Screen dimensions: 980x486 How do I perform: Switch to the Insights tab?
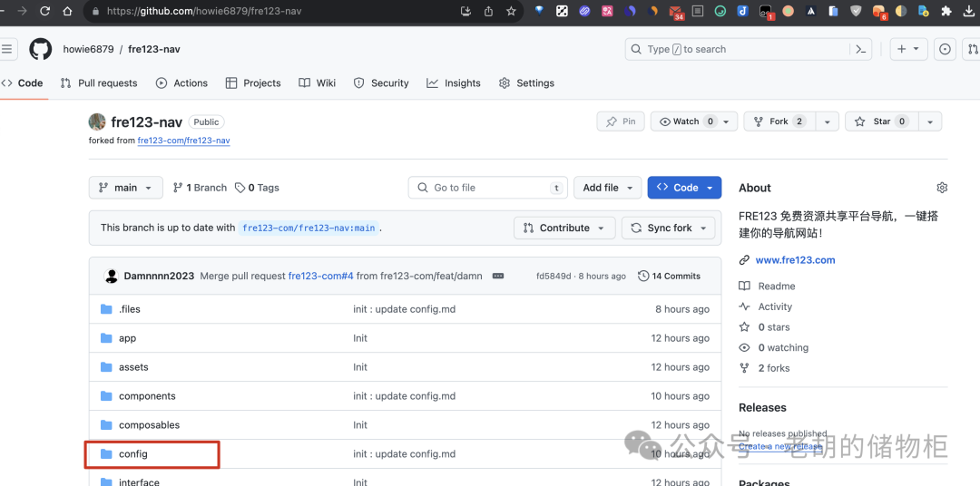tap(454, 83)
